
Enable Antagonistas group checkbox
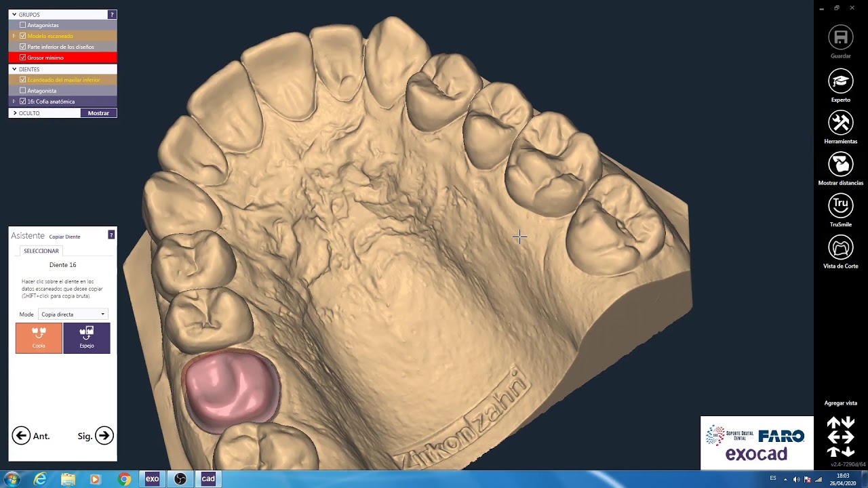[x=23, y=25]
